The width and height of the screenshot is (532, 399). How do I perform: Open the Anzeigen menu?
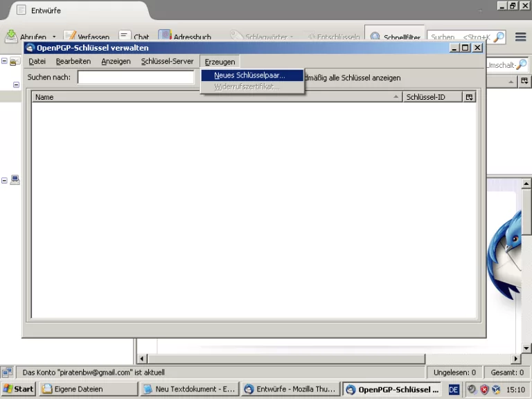116,62
